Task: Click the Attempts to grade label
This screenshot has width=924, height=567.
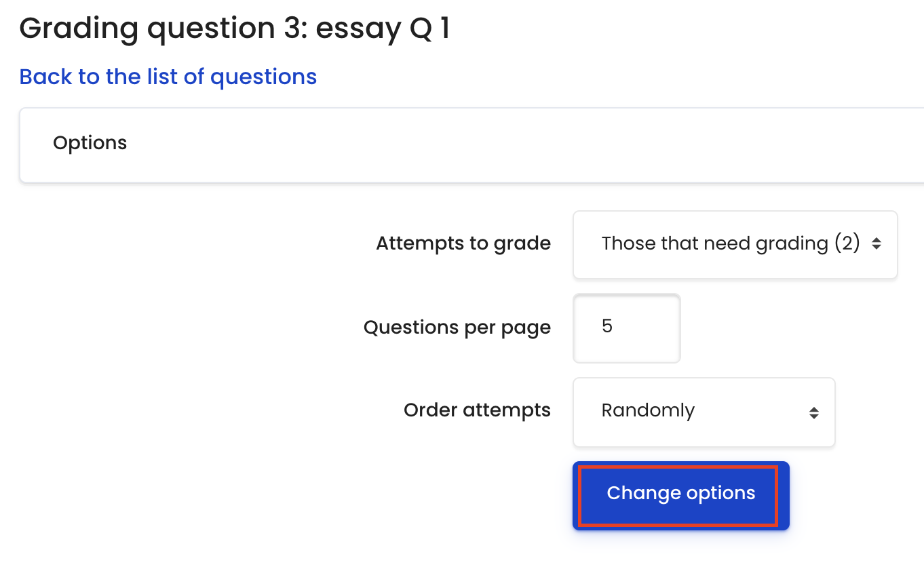Action: (463, 243)
